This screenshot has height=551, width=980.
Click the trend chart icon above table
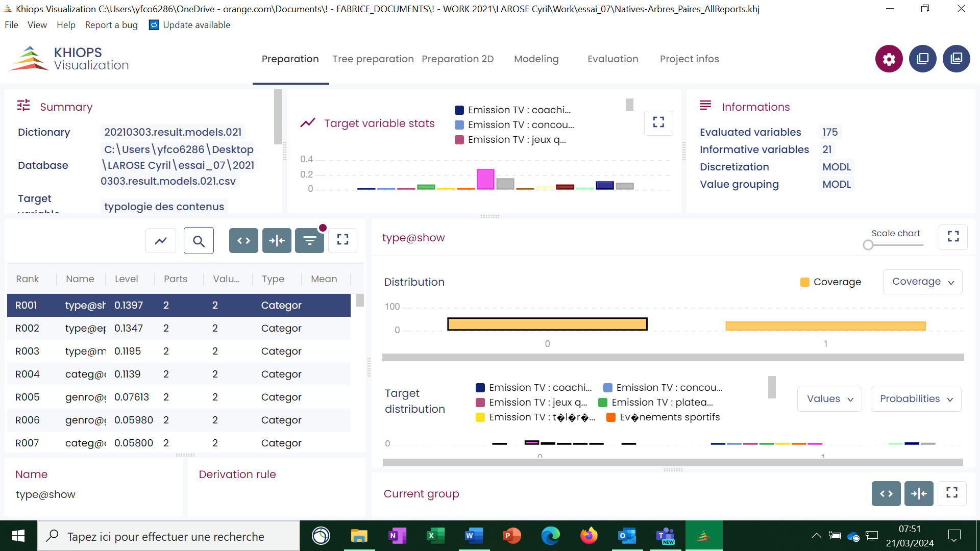coord(161,240)
